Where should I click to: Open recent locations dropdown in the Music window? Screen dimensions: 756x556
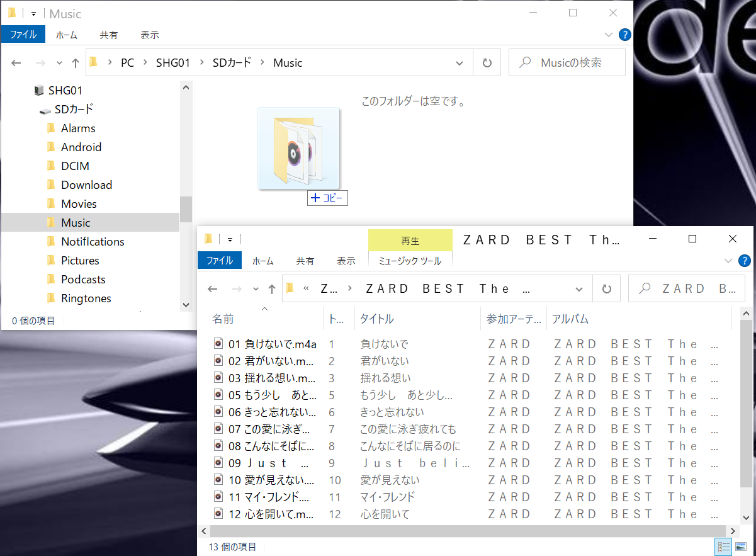click(x=59, y=63)
